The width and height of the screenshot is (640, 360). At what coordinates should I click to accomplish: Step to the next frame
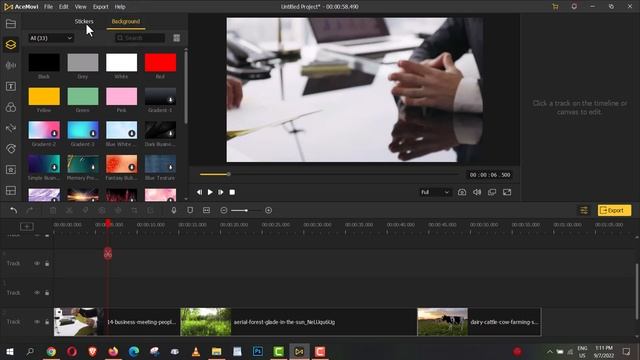pos(221,192)
